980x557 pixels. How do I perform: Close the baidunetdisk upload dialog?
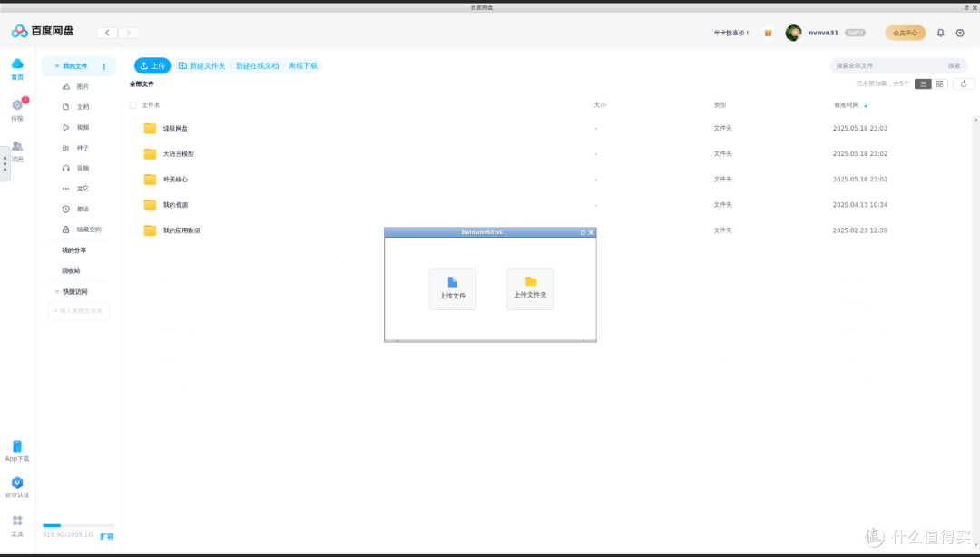(x=592, y=232)
